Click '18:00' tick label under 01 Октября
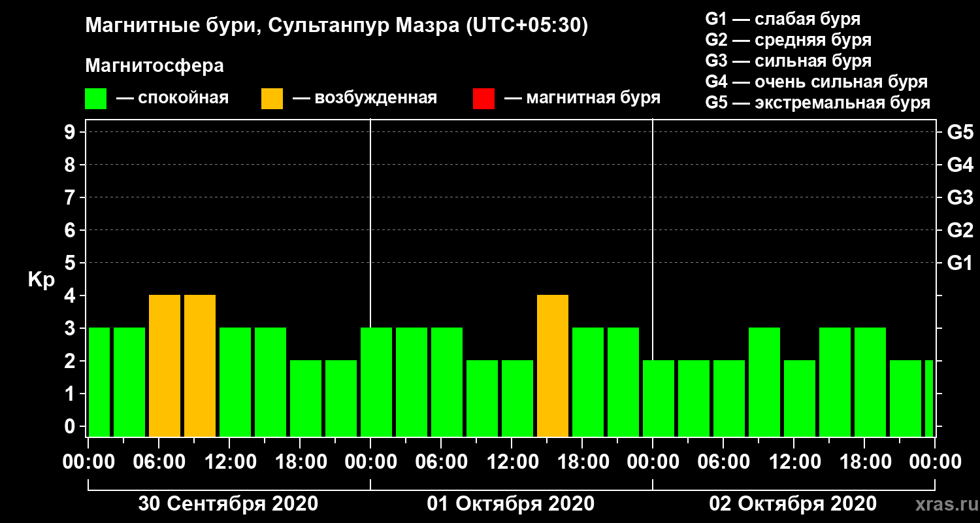The image size is (980, 523). [x=582, y=462]
